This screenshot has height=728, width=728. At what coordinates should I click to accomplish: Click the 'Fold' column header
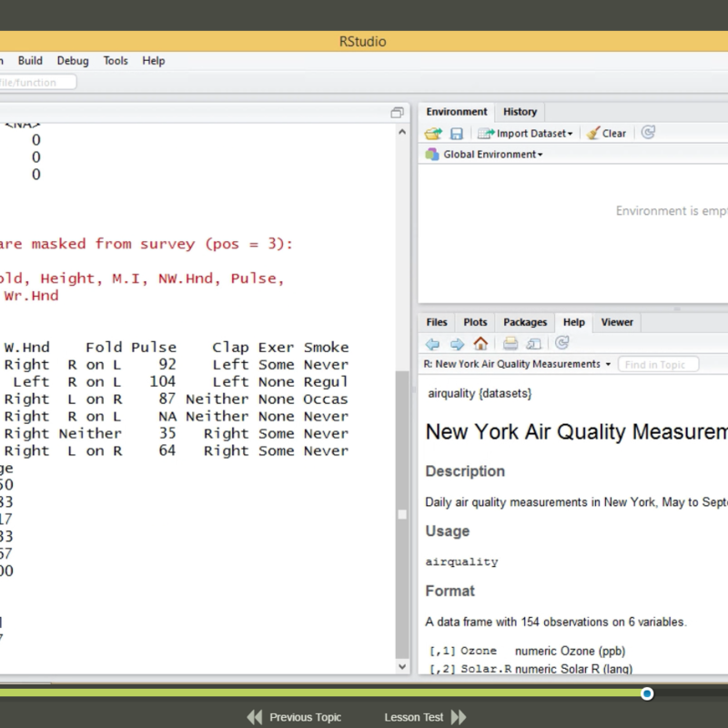(104, 348)
